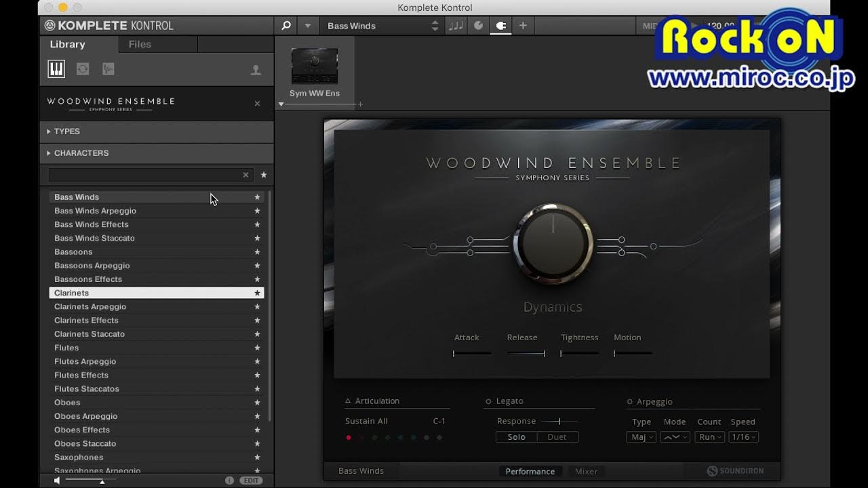Image resolution: width=868 pixels, height=488 pixels.
Task: Enable the Arpeggio circle toggle
Action: click(x=629, y=402)
